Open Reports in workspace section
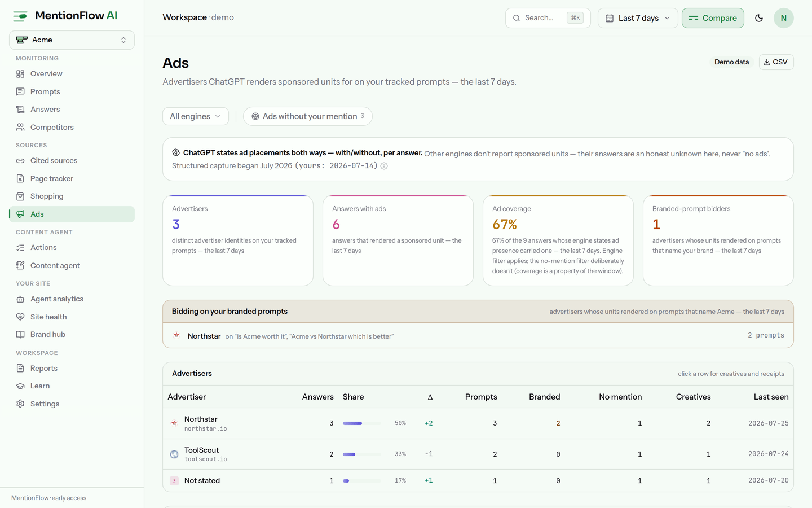The image size is (812, 508). 72,368
